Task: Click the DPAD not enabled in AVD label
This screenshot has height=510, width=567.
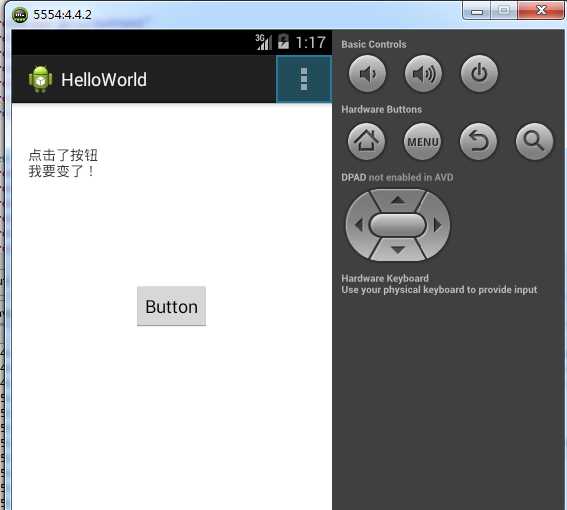Action: click(x=397, y=178)
